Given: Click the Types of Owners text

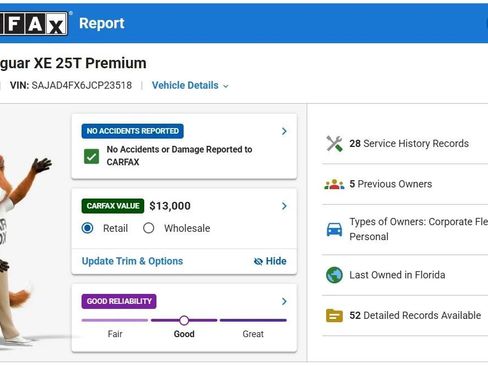Looking at the screenshot, I should pos(419,229).
